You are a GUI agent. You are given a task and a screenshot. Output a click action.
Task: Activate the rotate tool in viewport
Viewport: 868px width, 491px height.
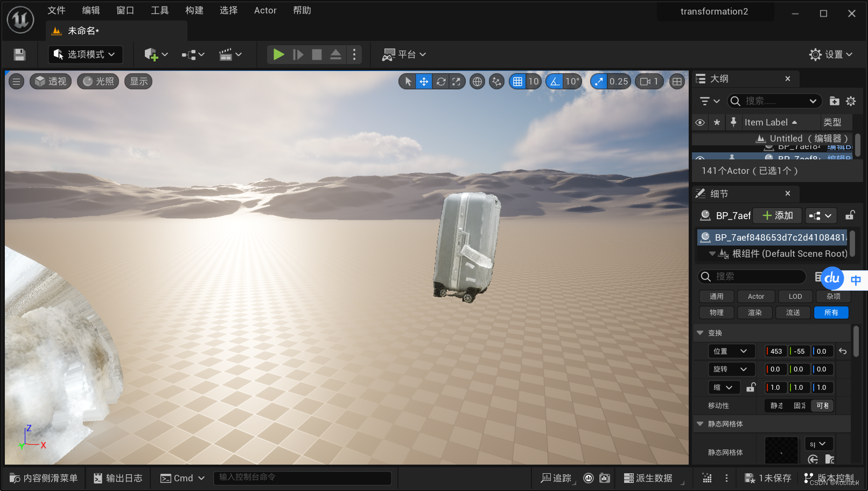pyautogui.click(x=440, y=81)
